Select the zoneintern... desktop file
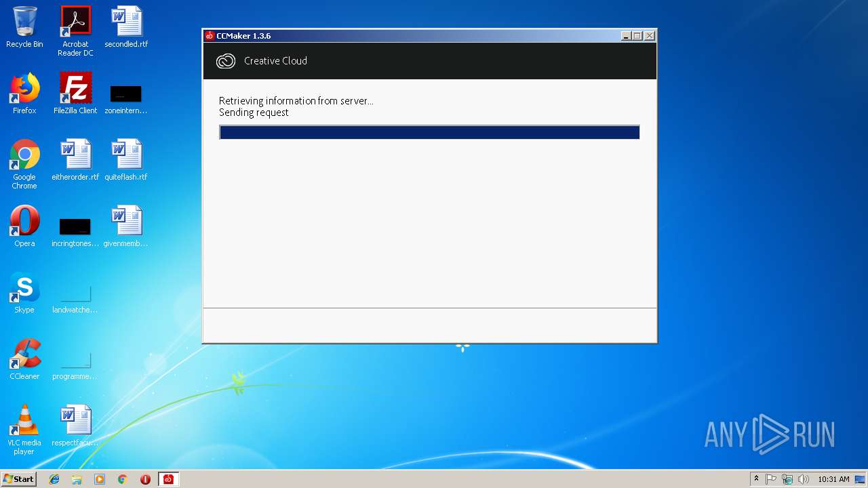 126,99
